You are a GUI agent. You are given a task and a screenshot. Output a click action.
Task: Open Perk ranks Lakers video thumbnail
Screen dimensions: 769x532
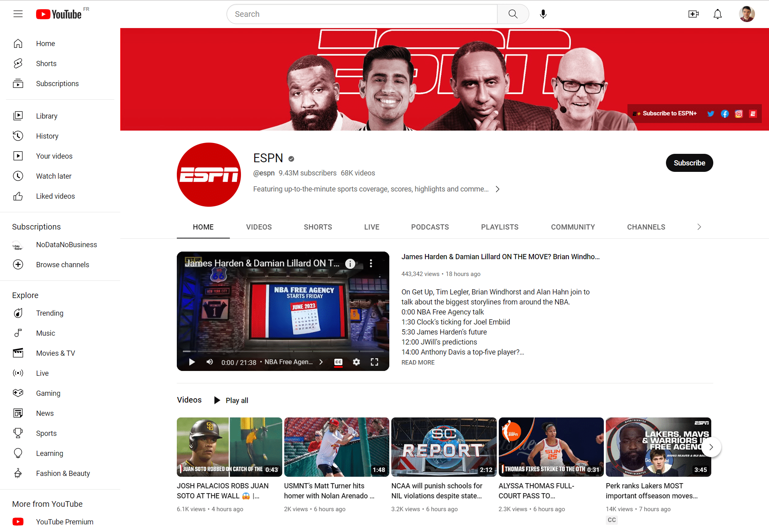(x=658, y=447)
